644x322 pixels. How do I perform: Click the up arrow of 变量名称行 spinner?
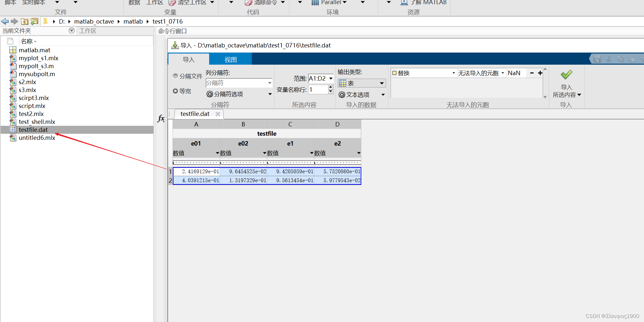point(330,88)
